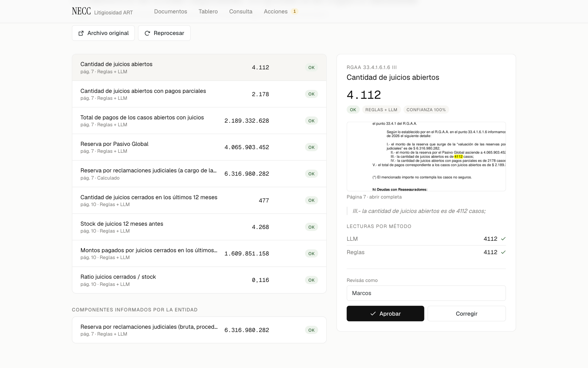The width and height of the screenshot is (588, 368).
Task: Open the highlighted document page thumbnail
Action: pos(426,156)
